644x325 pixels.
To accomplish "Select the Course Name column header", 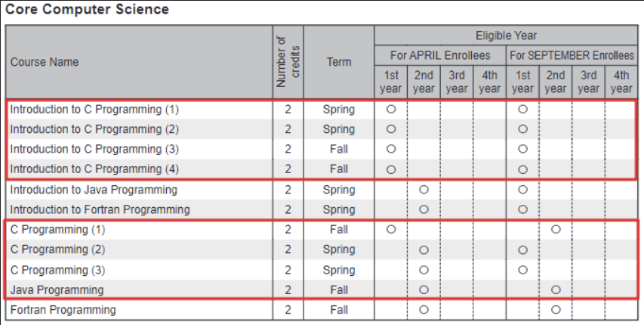I will 45,62.
